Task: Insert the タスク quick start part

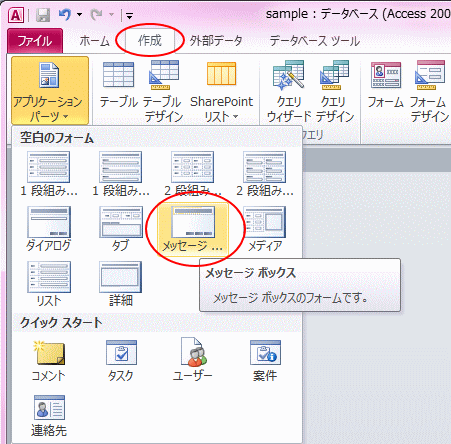Action: point(121,361)
